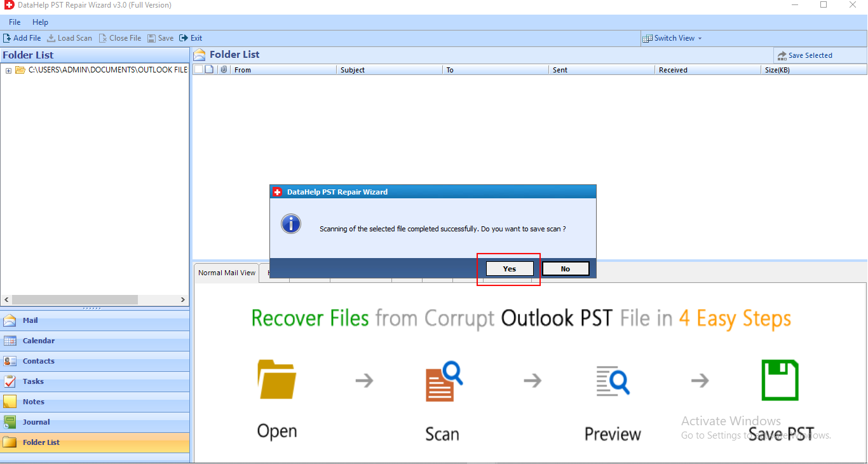Click the Add File toolbar icon
Screen dimensions: 868x464
pos(7,38)
